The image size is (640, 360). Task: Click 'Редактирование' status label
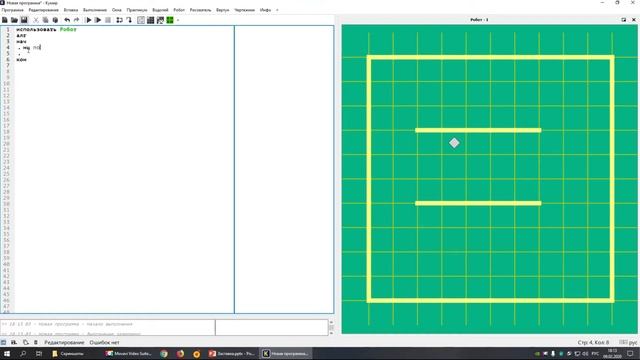(x=64, y=342)
